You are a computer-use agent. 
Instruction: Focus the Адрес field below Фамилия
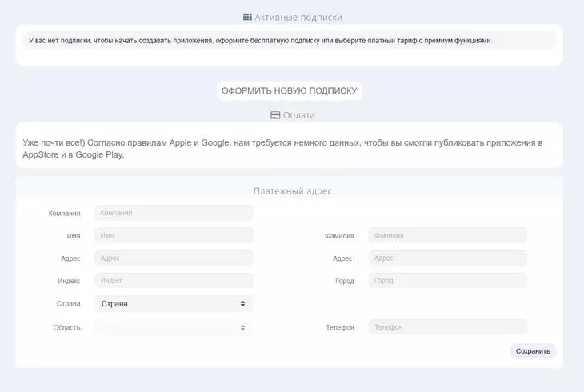448,258
